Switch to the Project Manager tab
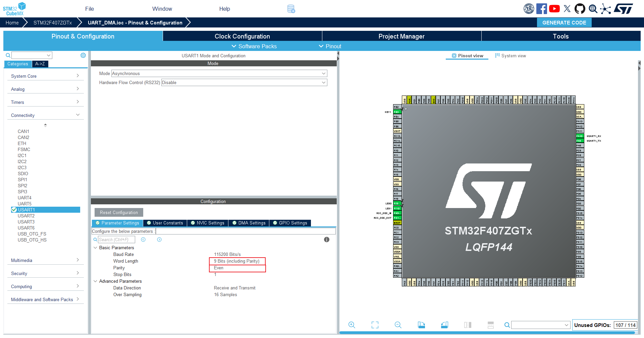 pos(401,36)
